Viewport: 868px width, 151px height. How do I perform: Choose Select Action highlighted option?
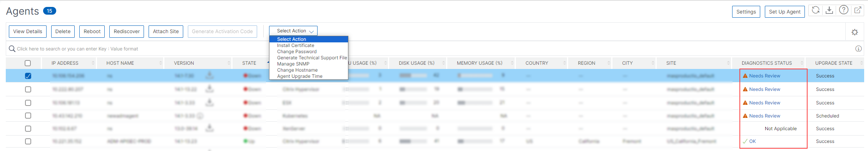click(x=309, y=39)
